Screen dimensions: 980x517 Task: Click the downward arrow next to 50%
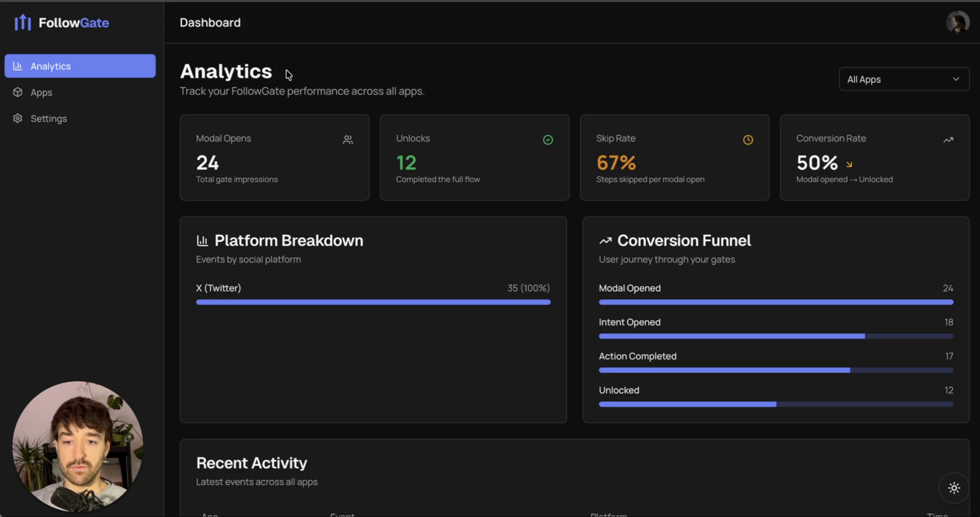coord(849,165)
